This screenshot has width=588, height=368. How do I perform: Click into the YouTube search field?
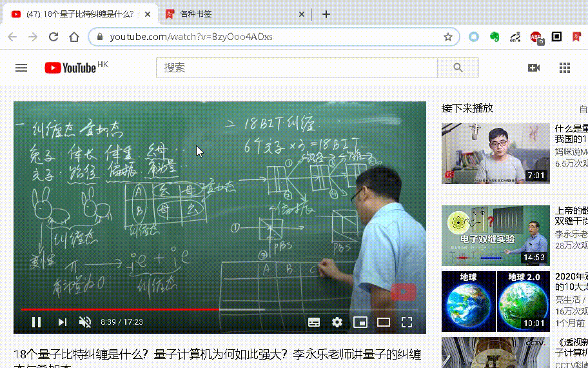coord(297,68)
